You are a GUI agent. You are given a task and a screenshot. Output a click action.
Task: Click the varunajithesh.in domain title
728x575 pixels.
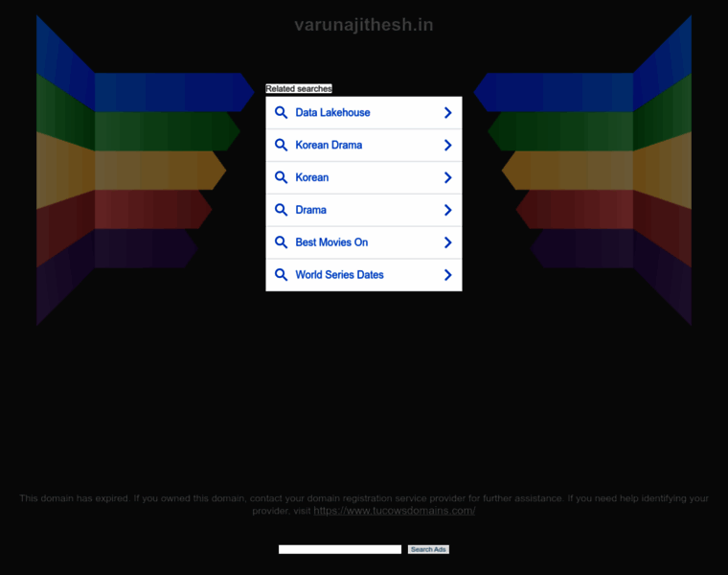[x=364, y=25]
